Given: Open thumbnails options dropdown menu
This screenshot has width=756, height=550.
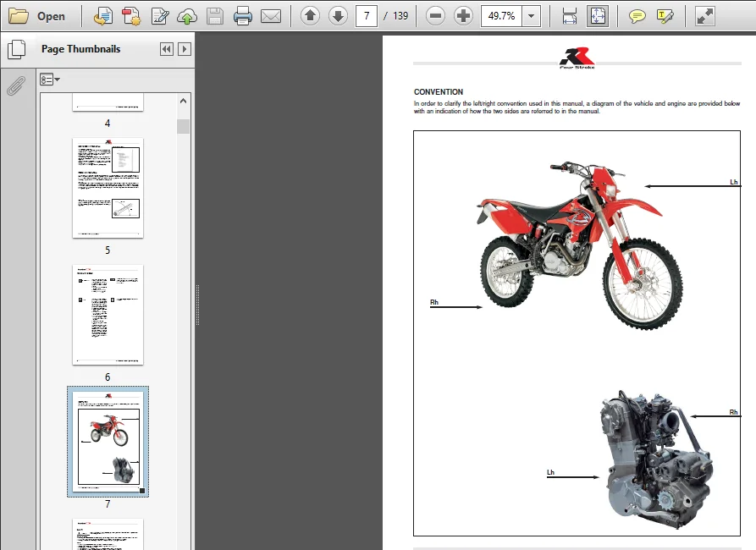Looking at the screenshot, I should pos(50,80).
